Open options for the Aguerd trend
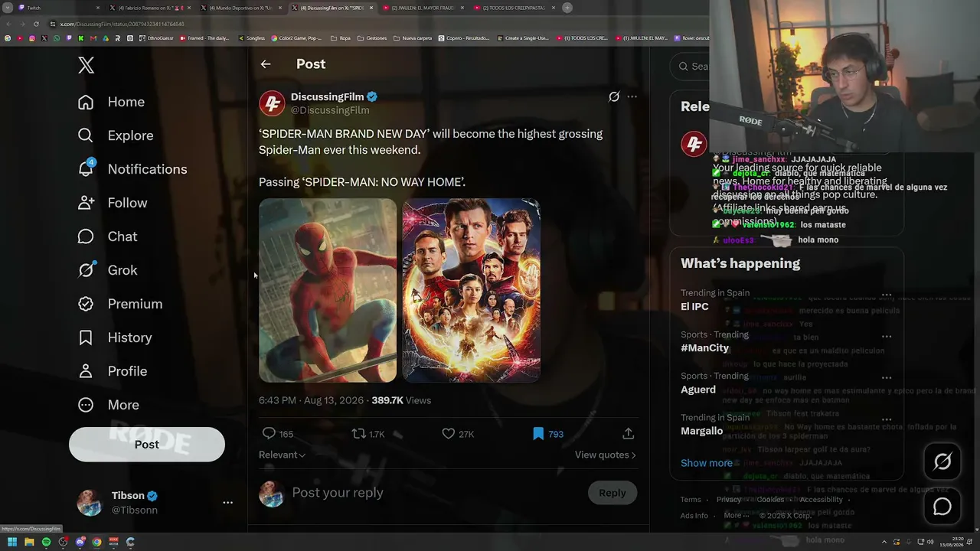 click(x=887, y=377)
